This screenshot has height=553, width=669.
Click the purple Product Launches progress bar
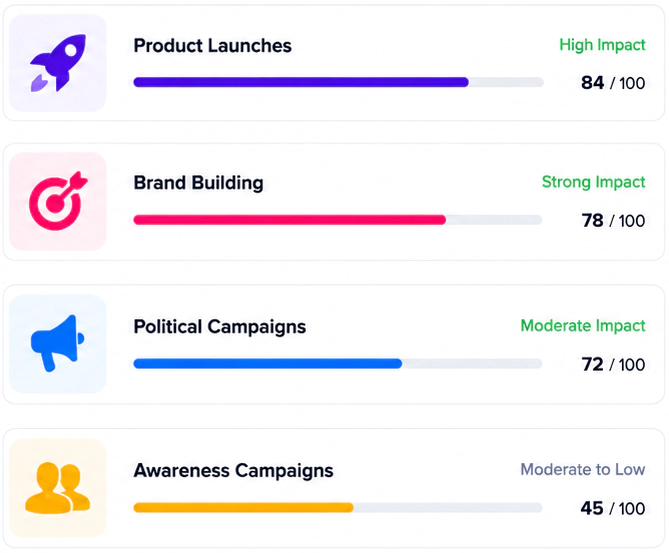[x=338, y=82]
